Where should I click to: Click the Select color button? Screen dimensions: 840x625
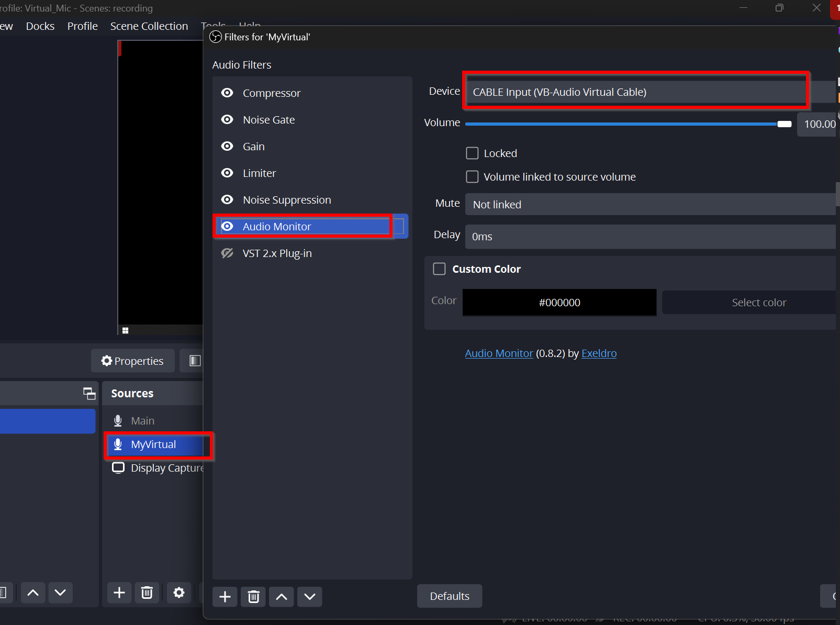click(x=749, y=303)
